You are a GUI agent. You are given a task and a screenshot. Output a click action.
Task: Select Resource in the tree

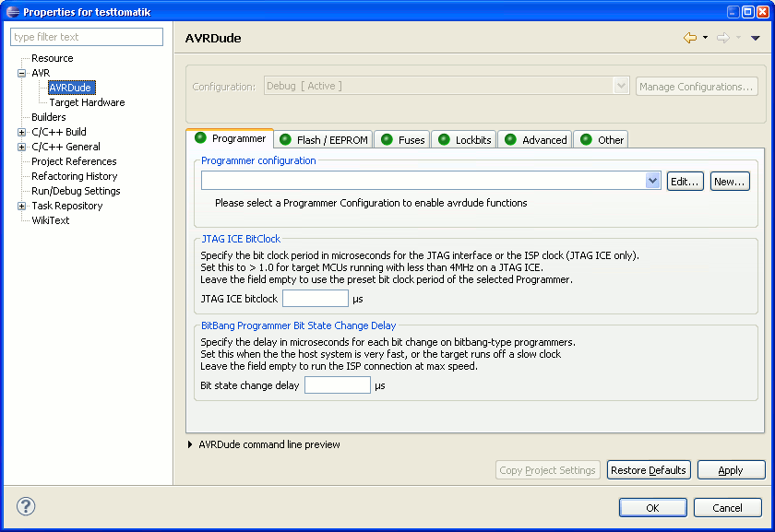tap(53, 58)
